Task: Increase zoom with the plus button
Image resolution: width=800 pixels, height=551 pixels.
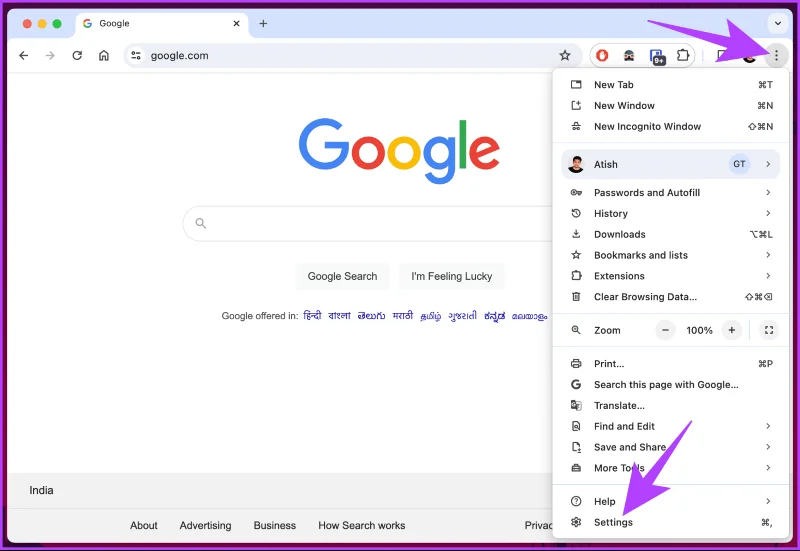Action: 732,330
